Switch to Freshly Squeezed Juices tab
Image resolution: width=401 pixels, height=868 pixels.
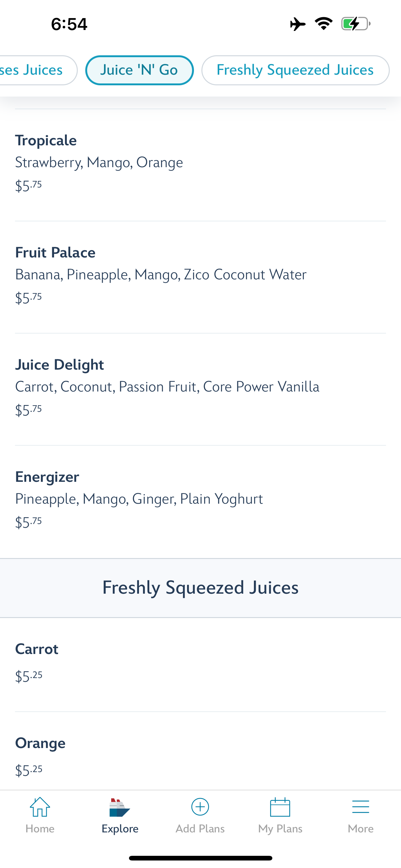coord(295,70)
